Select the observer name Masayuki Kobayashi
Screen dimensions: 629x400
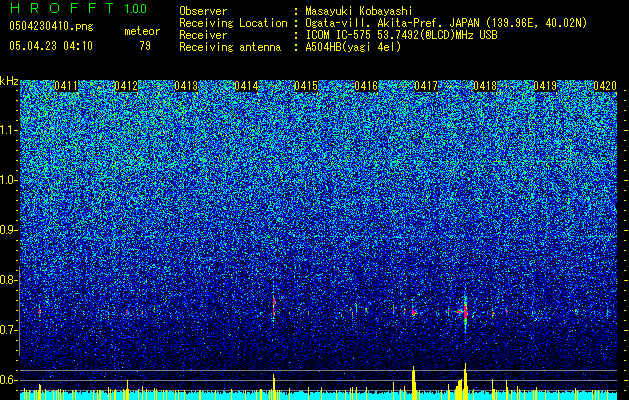[359, 11]
